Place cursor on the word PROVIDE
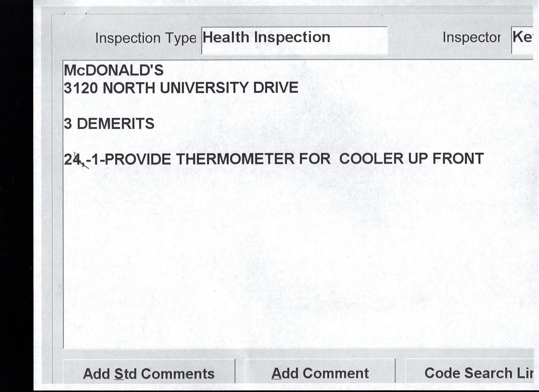The height and width of the screenshot is (392, 539). click(138, 159)
